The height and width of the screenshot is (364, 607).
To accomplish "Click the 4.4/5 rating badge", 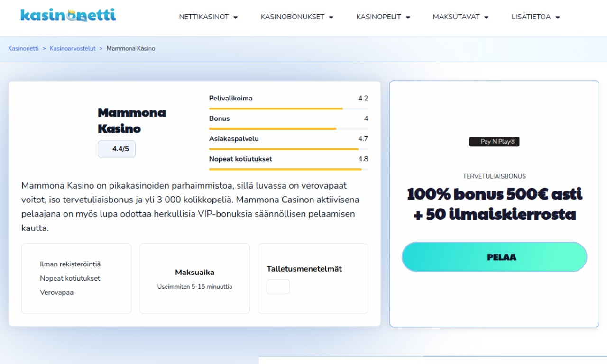I will click(x=117, y=149).
